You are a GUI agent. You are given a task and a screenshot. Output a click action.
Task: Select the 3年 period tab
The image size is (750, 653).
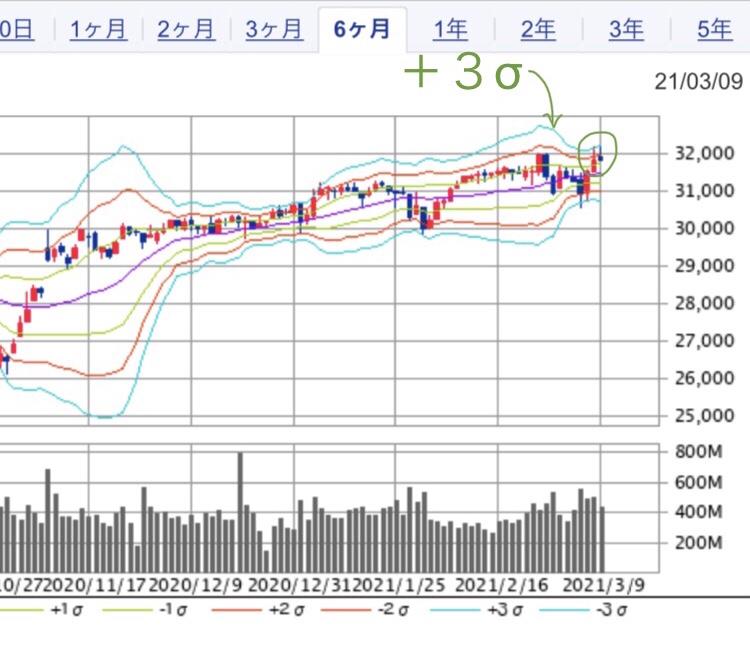point(626,29)
